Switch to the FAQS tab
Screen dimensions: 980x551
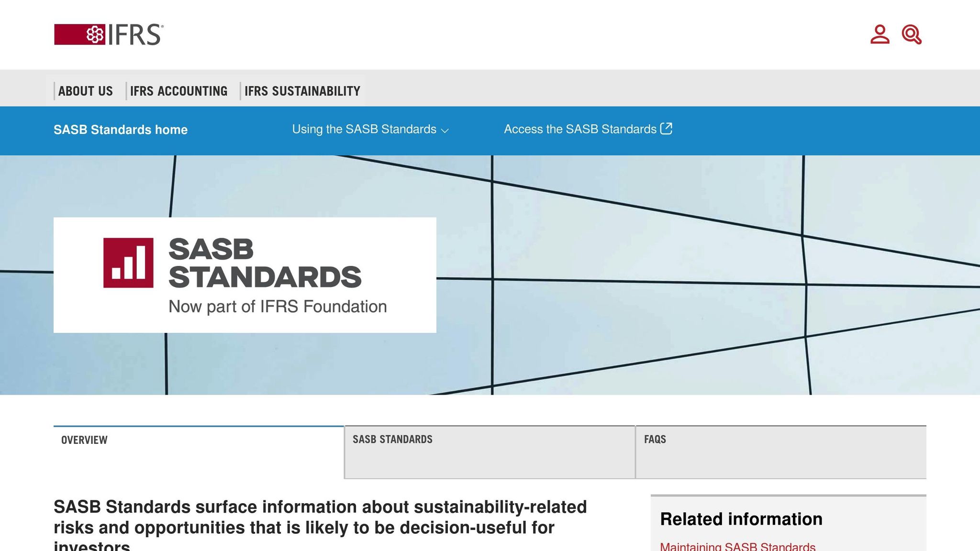pyautogui.click(x=655, y=439)
